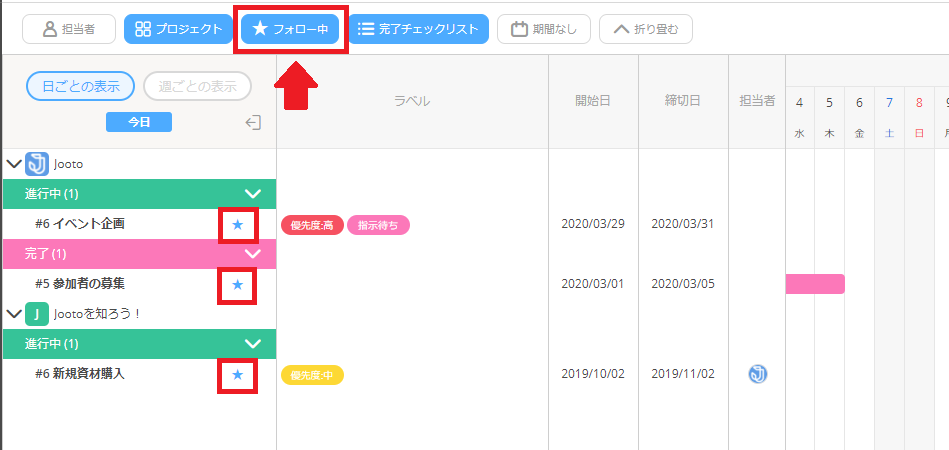Switch to 週ごとの表示 weekly view
The width and height of the screenshot is (949, 450).
[x=197, y=86]
